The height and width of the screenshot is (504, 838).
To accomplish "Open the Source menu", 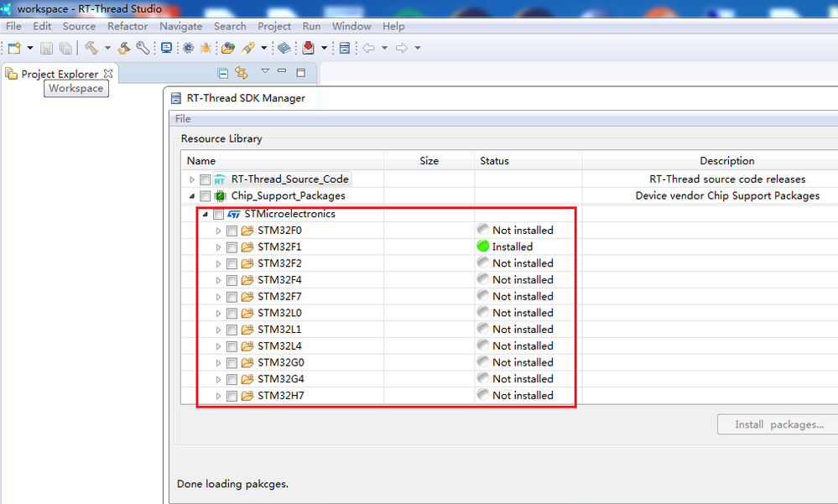I will (x=79, y=26).
